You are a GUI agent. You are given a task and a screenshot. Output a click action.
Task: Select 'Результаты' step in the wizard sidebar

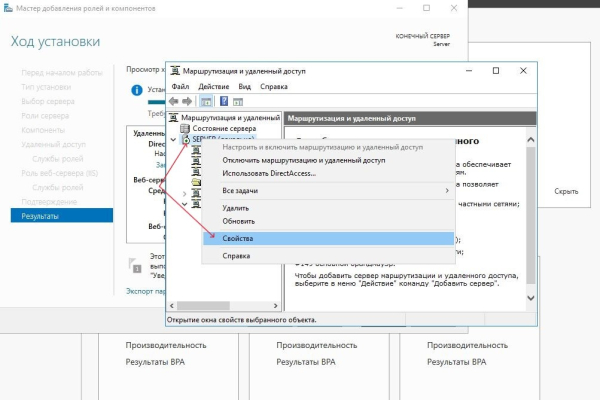click(62, 216)
